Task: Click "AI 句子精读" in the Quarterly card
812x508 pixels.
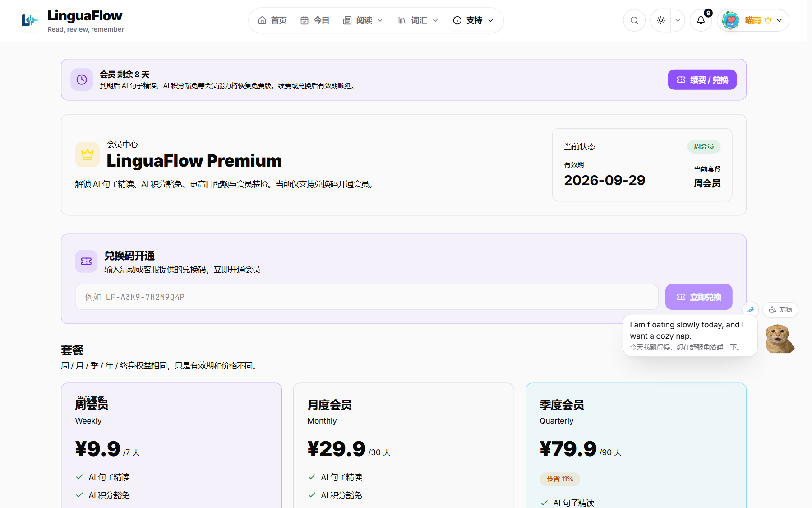Action: 574,503
